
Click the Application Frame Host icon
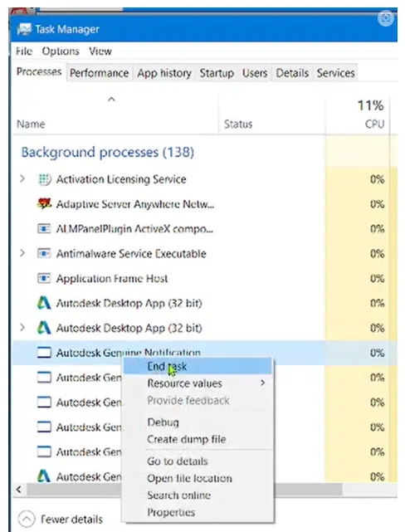(x=44, y=278)
